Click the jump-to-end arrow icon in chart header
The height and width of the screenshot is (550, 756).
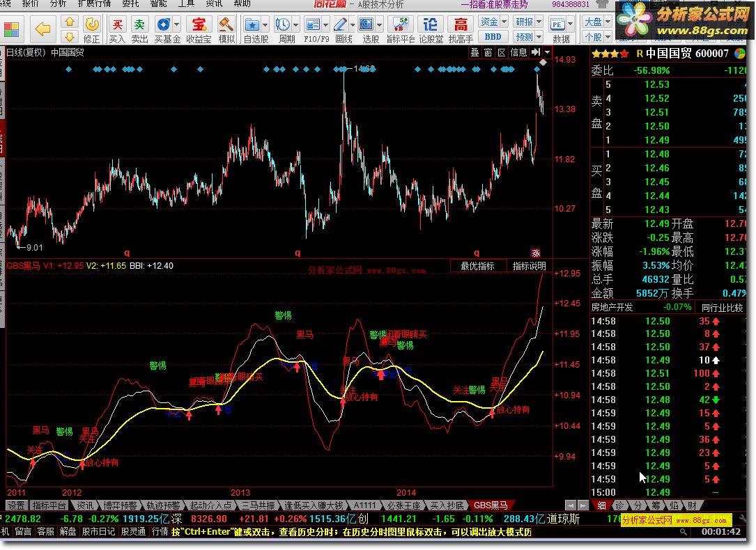(x=536, y=52)
